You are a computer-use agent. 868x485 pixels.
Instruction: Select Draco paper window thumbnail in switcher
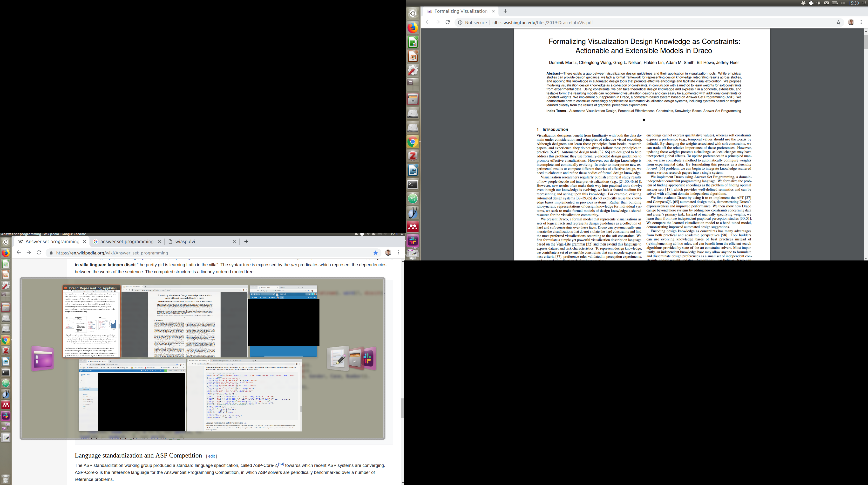[92, 322]
